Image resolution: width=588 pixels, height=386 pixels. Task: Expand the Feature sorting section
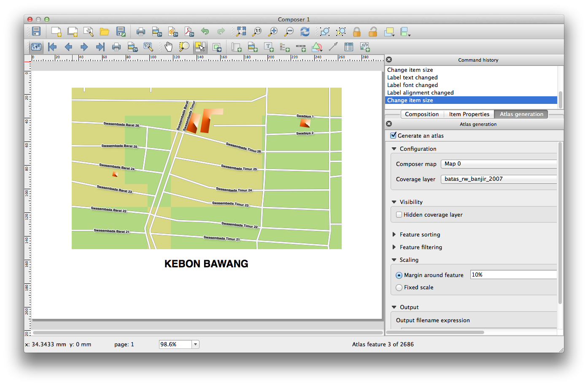pos(394,234)
